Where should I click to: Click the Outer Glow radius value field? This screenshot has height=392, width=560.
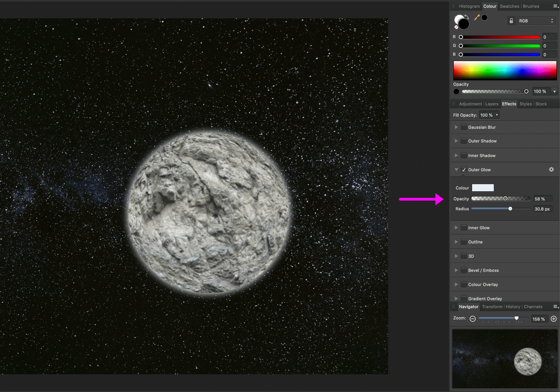(x=542, y=209)
